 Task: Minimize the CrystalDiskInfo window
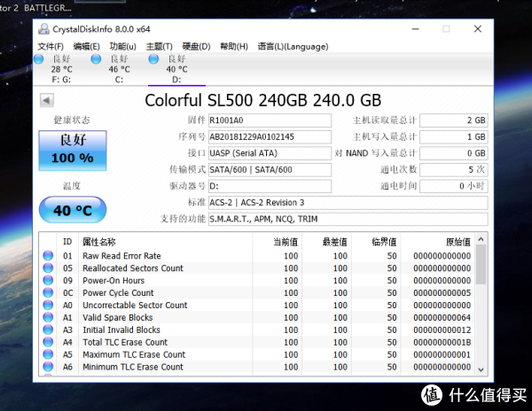(x=415, y=29)
